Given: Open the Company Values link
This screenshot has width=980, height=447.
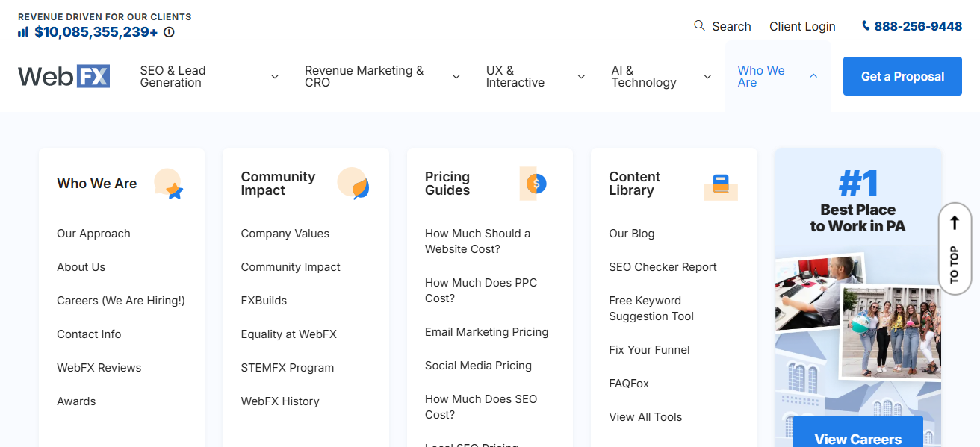Looking at the screenshot, I should click(x=285, y=234).
